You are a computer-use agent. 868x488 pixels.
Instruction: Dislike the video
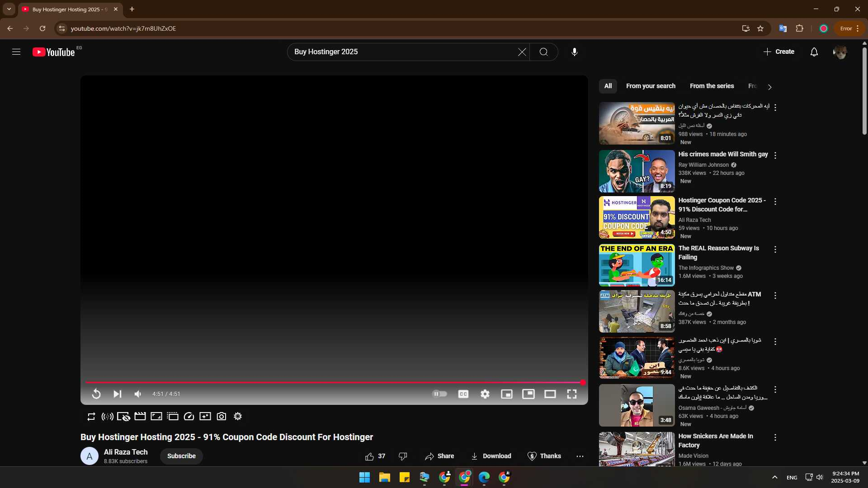tap(403, 456)
